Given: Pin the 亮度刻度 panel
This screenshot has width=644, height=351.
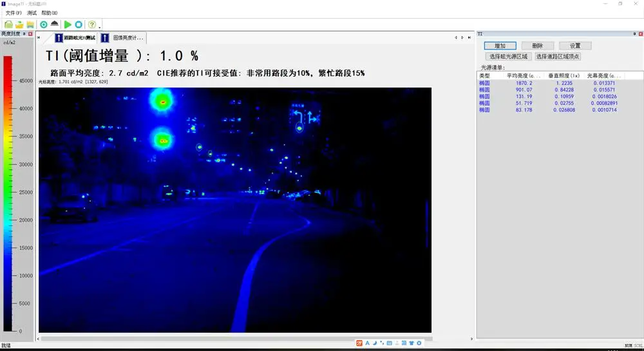Looking at the screenshot, I should (24, 33).
